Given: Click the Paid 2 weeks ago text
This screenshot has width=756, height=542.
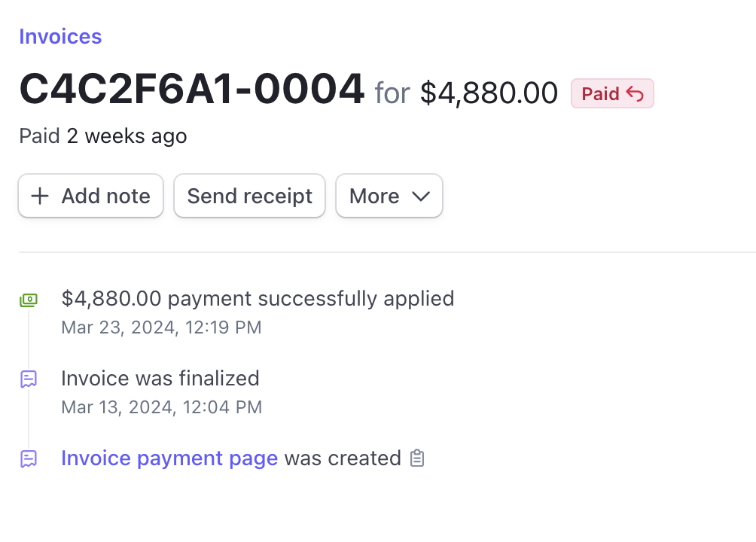Looking at the screenshot, I should coord(102,136).
